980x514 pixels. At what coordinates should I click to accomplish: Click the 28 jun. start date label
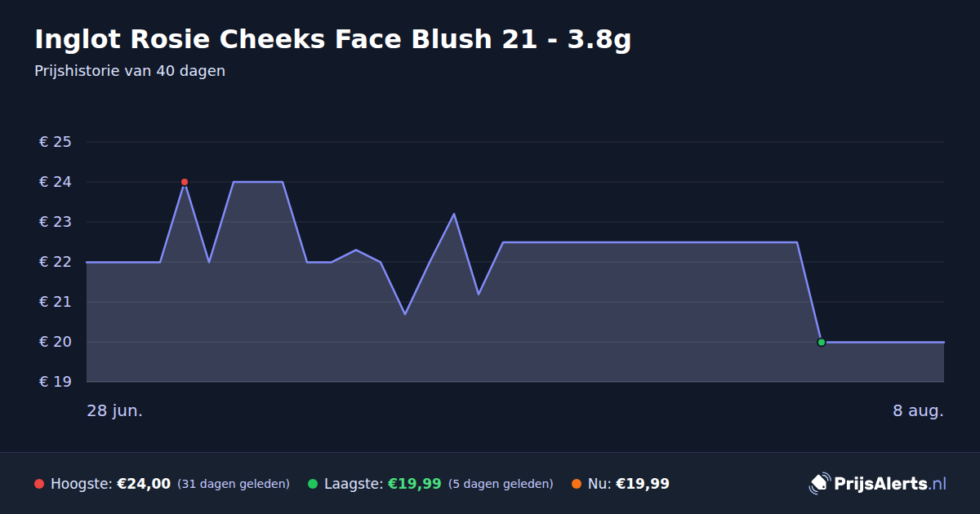(115, 410)
